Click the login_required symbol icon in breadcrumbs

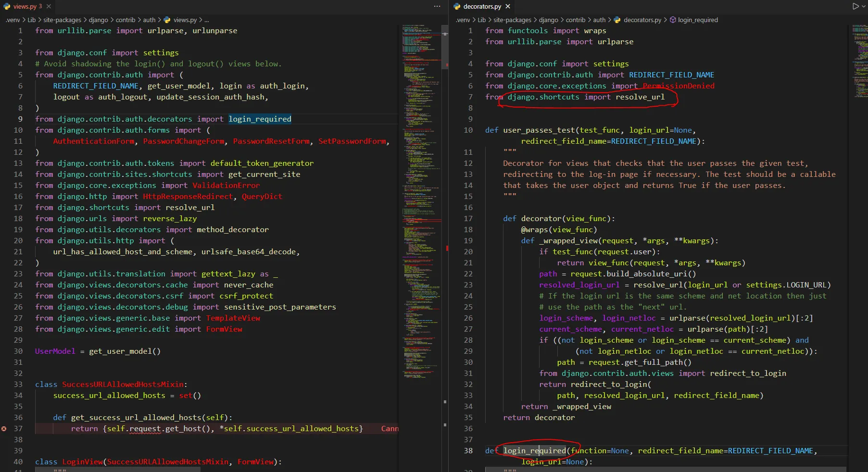click(x=673, y=20)
